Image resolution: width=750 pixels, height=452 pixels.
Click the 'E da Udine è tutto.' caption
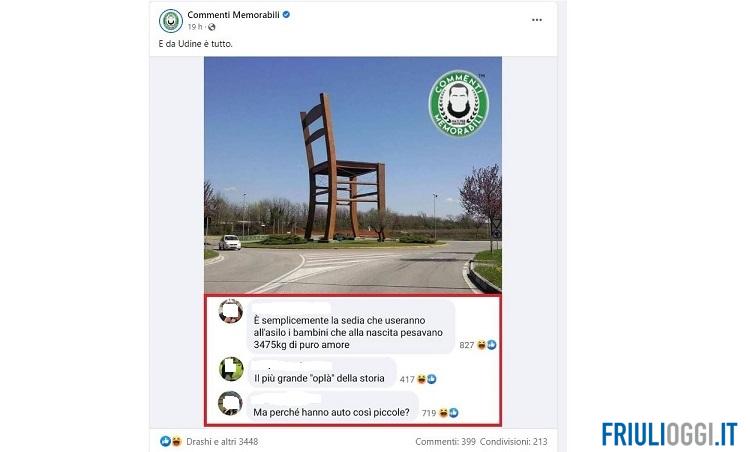pos(195,44)
